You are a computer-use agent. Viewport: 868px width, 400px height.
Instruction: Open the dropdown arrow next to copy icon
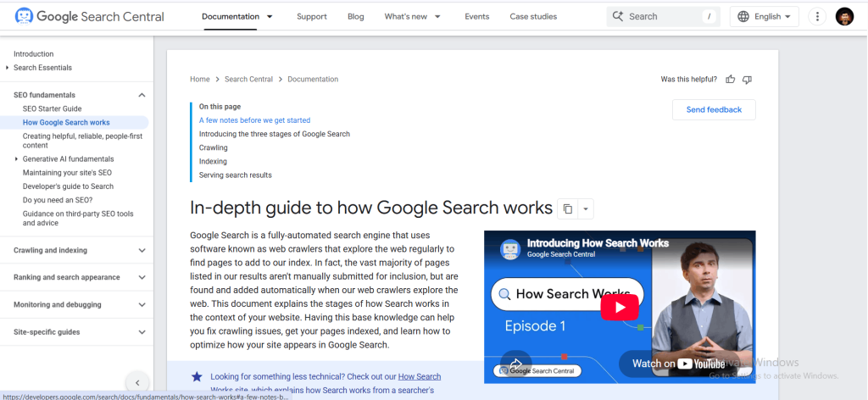586,209
